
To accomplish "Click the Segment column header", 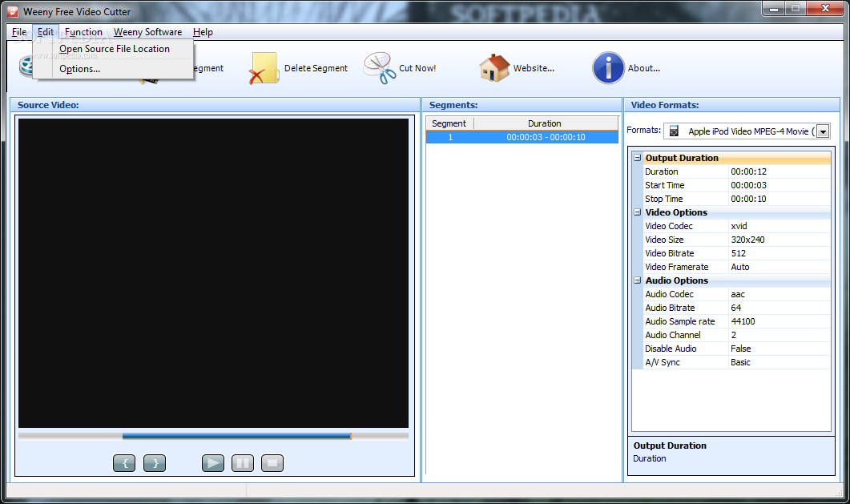I will (x=449, y=123).
